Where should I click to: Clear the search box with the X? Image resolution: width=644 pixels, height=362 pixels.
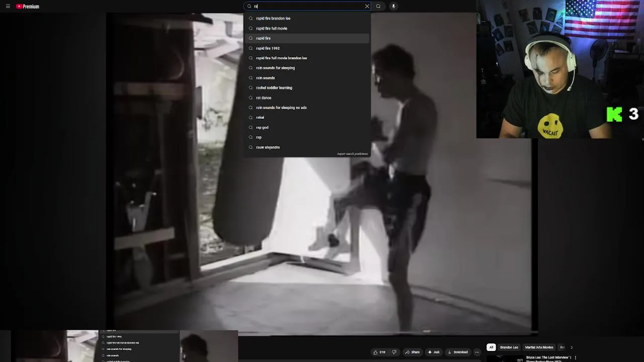click(367, 6)
